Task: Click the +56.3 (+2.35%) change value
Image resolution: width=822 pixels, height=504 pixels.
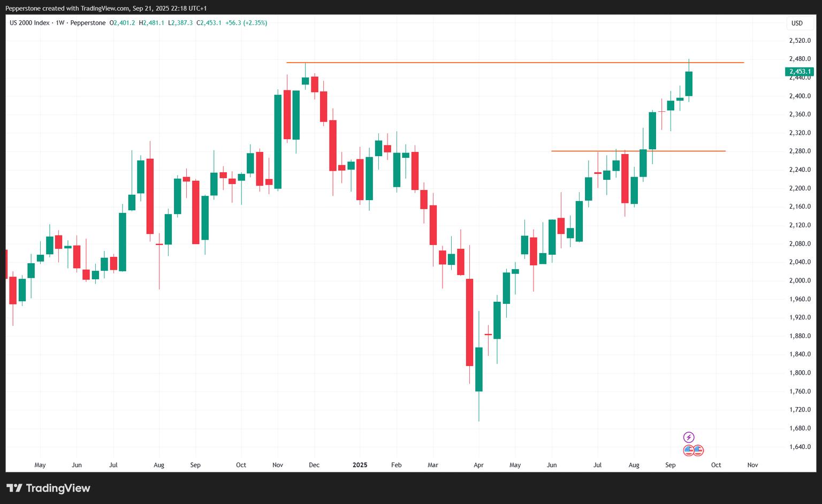Action: tap(246, 23)
